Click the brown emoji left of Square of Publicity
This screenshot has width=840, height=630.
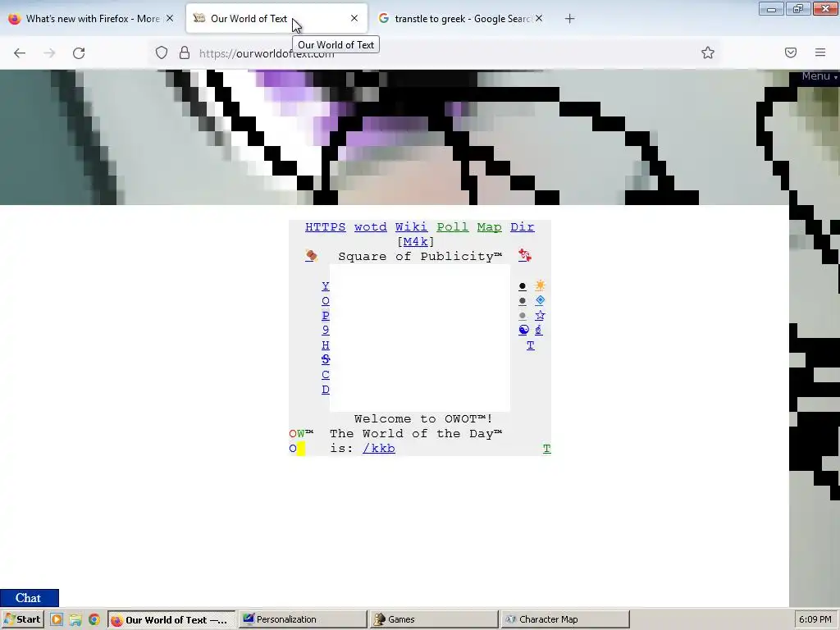point(311,256)
